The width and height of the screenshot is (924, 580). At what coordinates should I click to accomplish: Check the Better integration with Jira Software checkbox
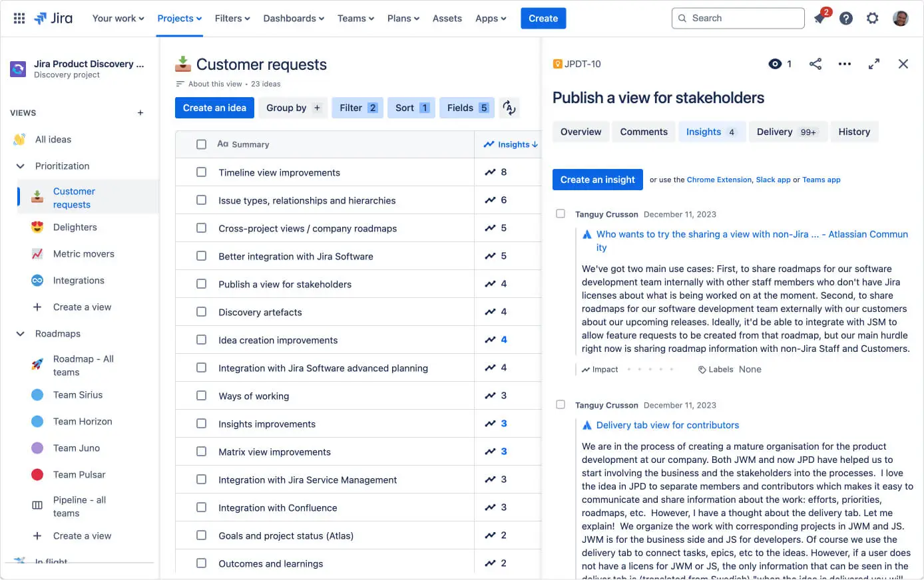(x=201, y=256)
